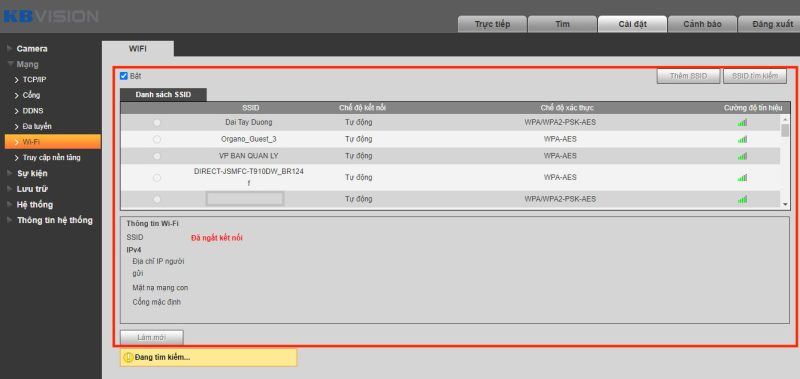The image size is (800, 379).
Task: Expand Thông tin hệ thống section
Action: [55, 220]
